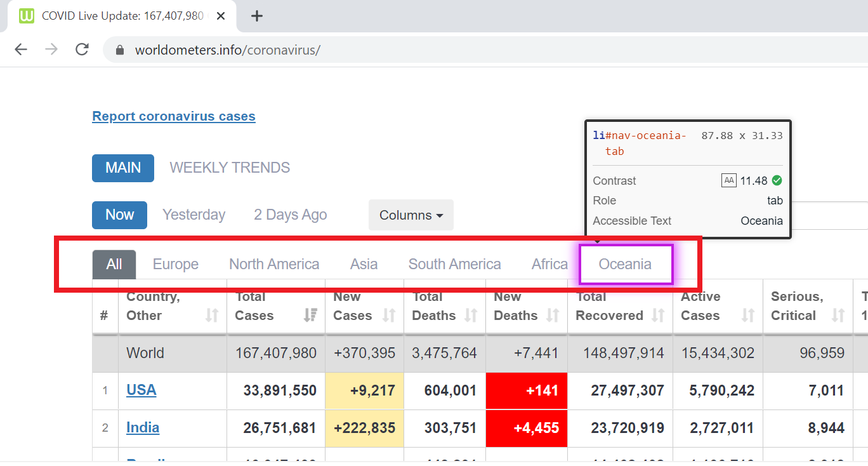Show Yesterday's data
This screenshot has height=466, width=868.
(194, 215)
